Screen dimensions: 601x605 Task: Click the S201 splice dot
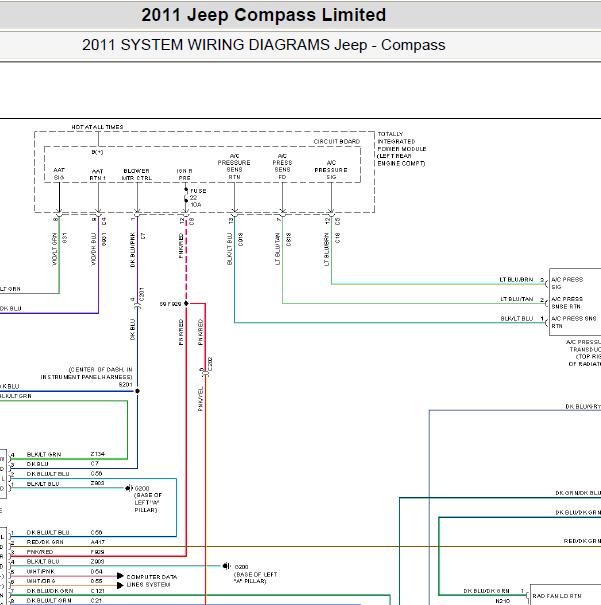pyautogui.click(x=137, y=391)
